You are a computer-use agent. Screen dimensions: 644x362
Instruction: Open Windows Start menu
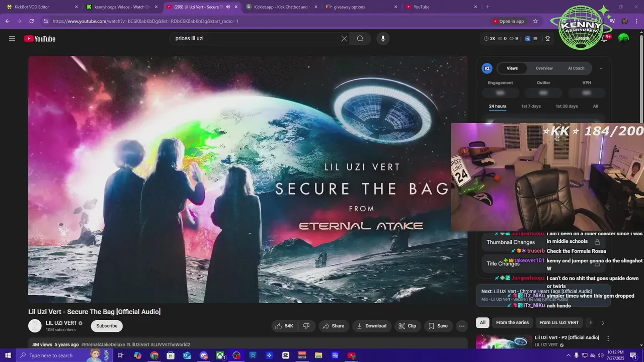pos(8,355)
